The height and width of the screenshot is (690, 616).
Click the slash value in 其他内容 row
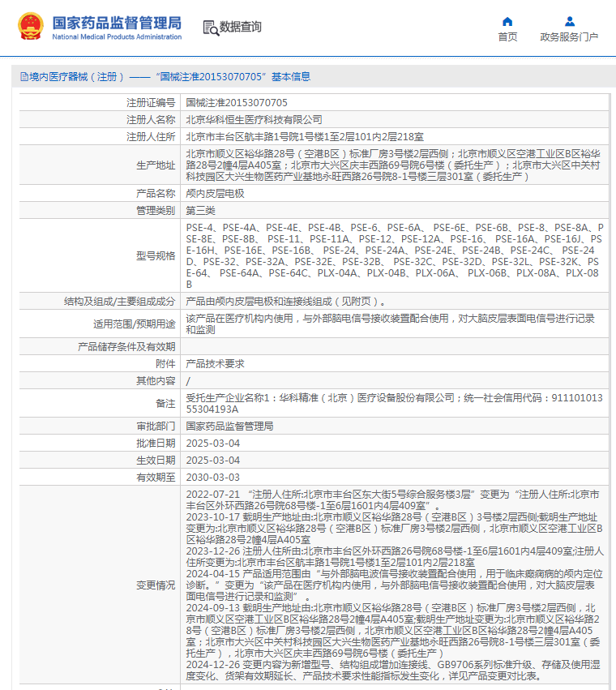pos(188,381)
